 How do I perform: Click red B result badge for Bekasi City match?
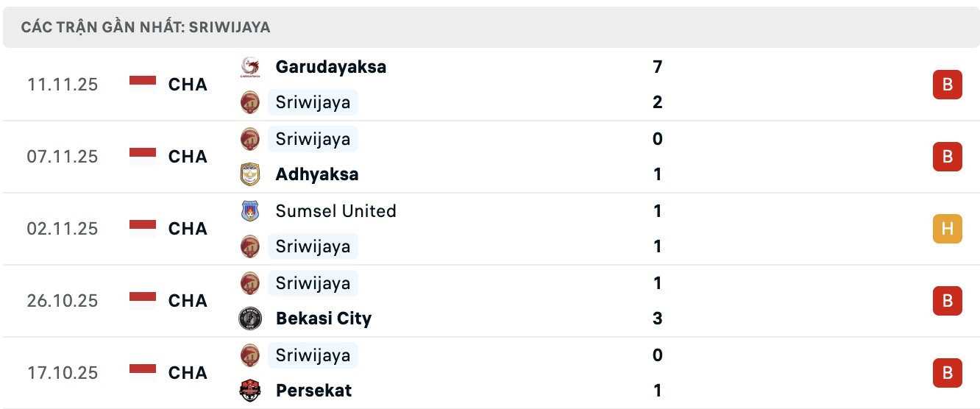coord(947,301)
